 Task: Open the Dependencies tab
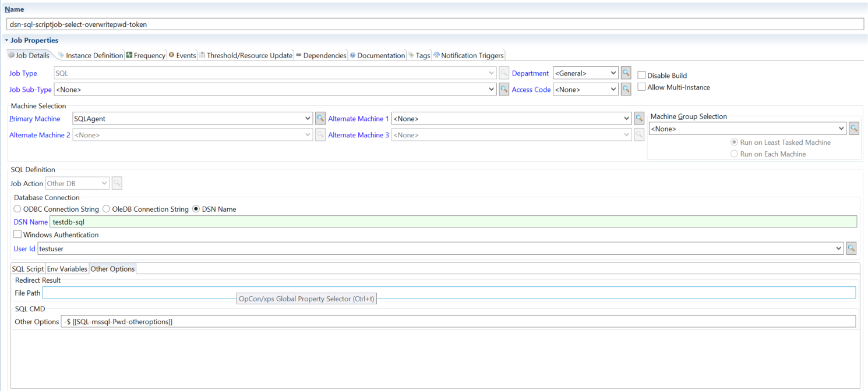pos(321,55)
